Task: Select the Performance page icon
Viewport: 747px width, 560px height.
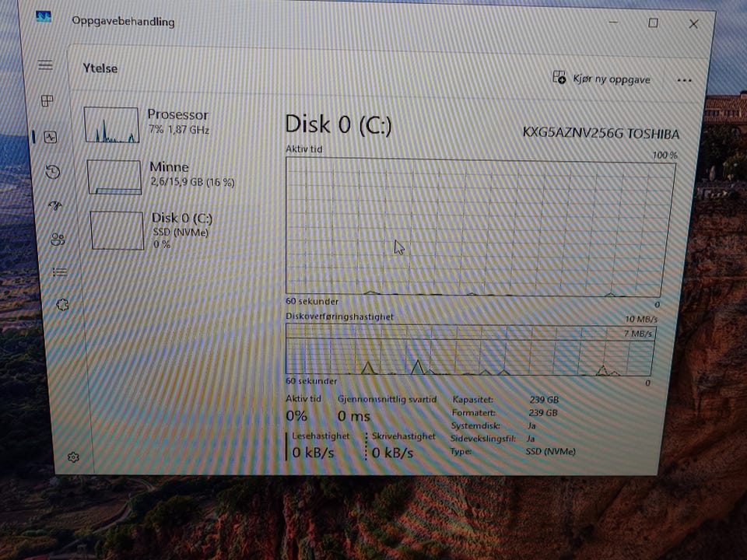Action: point(50,137)
